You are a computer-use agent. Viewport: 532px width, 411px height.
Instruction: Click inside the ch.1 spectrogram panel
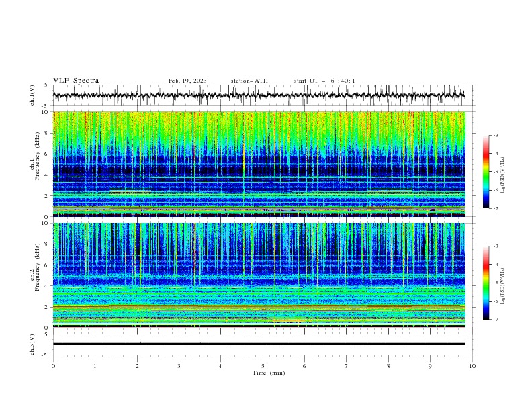[x=259, y=164]
